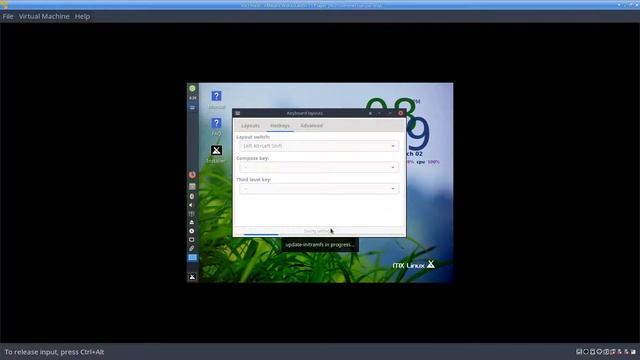640x360 pixels.
Task: Open the file manager launcher on panel
Action: [192, 187]
